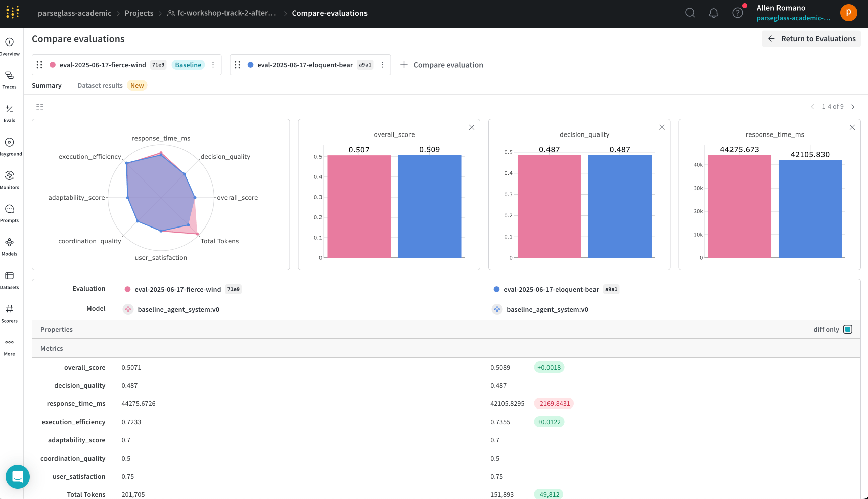The image size is (868, 499).
Task: Click Compare evaluation add button
Action: tap(442, 65)
